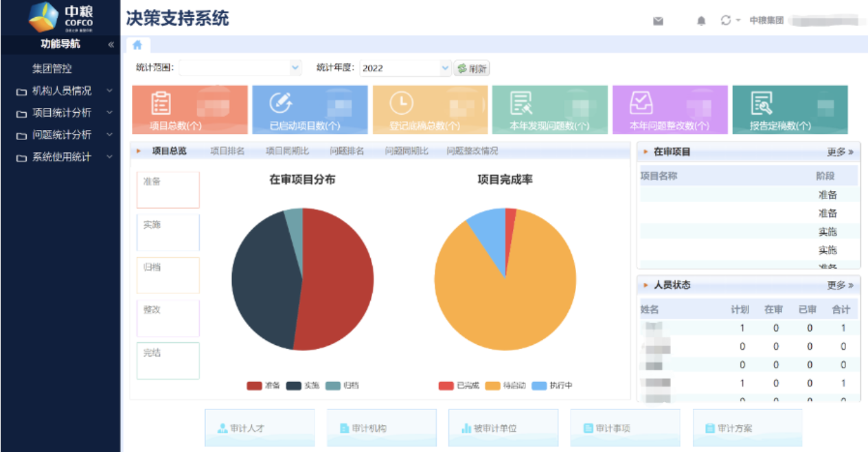Click the 审计人才 shortcut tile

pos(260,428)
